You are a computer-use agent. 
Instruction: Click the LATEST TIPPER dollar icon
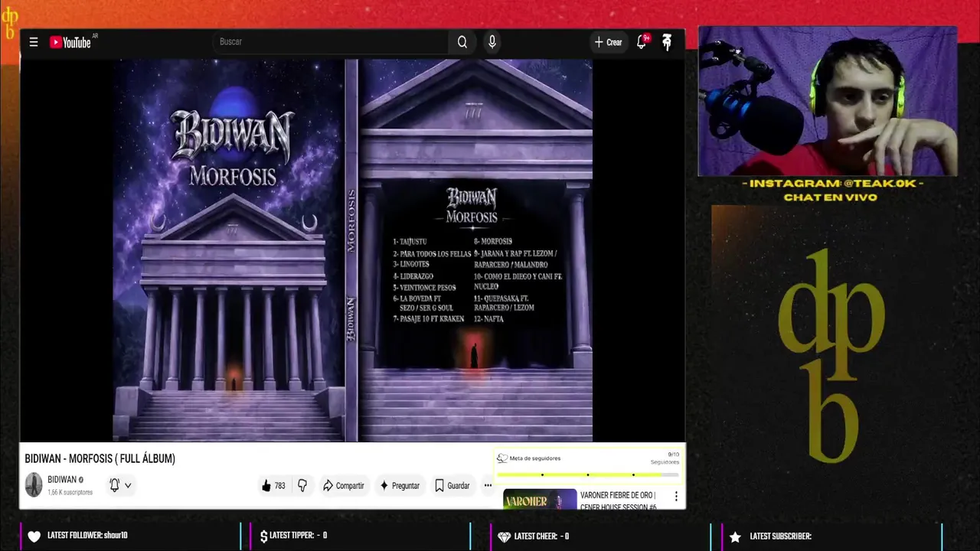click(x=263, y=536)
